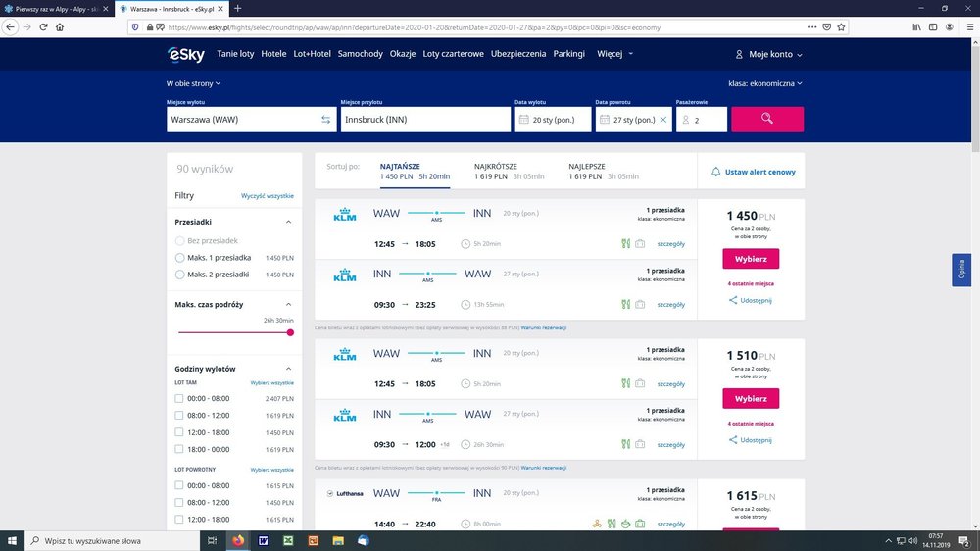Open Firefox from the taskbar

(238, 541)
